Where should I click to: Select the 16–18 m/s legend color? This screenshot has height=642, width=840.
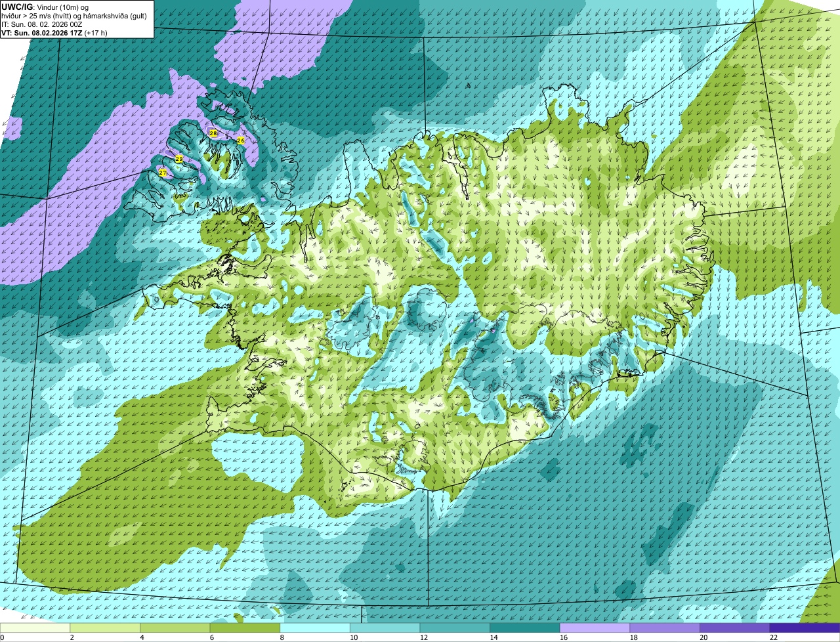coord(595,628)
